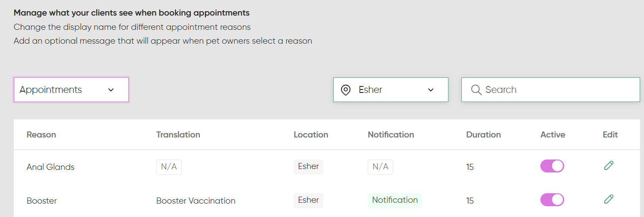
Task: Click the Reason column header
Action: pyautogui.click(x=41, y=135)
